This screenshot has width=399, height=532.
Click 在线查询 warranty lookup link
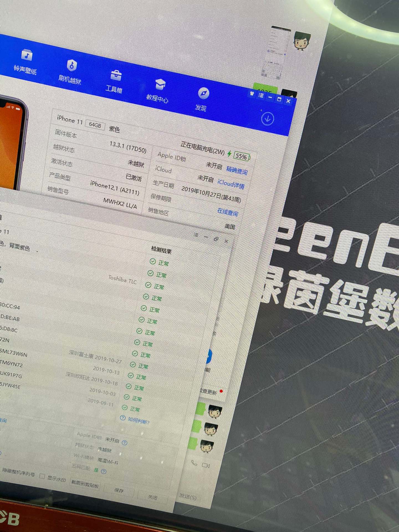click(228, 212)
